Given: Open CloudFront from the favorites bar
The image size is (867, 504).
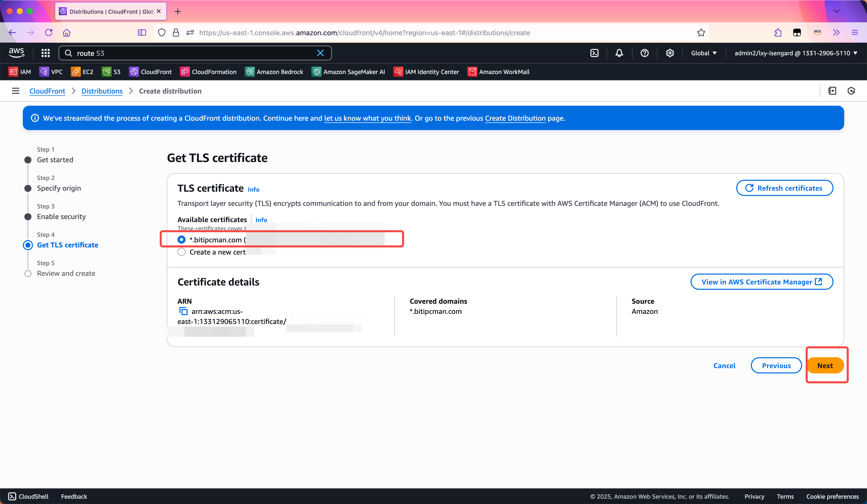Looking at the screenshot, I should click(x=150, y=72).
